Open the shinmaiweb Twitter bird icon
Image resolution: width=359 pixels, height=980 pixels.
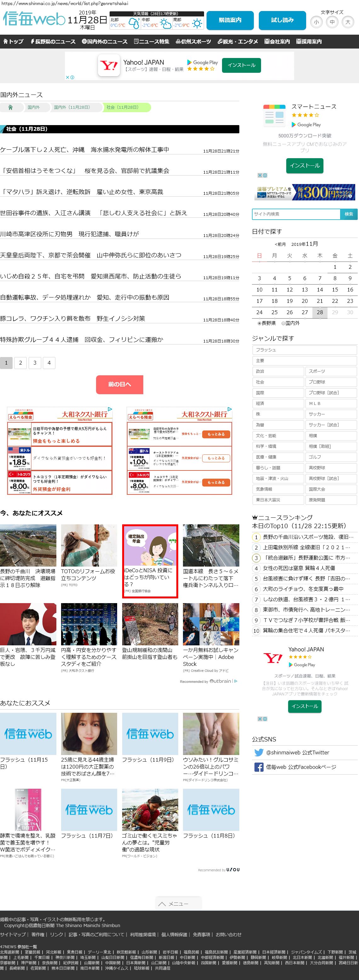point(259,752)
